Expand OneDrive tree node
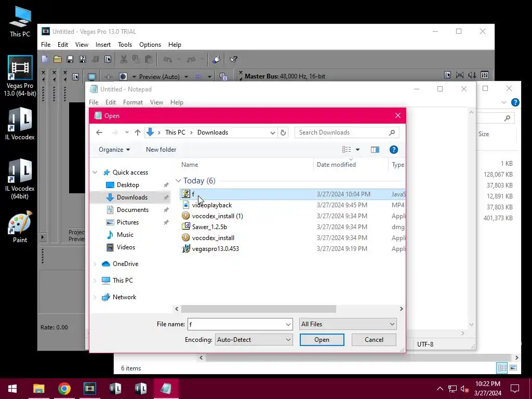Viewport: 532px width, 399px height. [x=95, y=264]
